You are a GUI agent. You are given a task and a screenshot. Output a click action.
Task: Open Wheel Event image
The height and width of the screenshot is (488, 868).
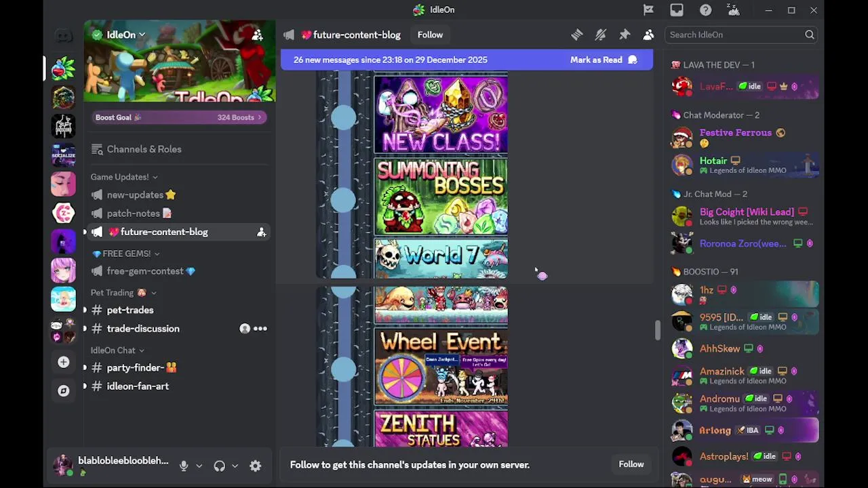[x=441, y=367]
